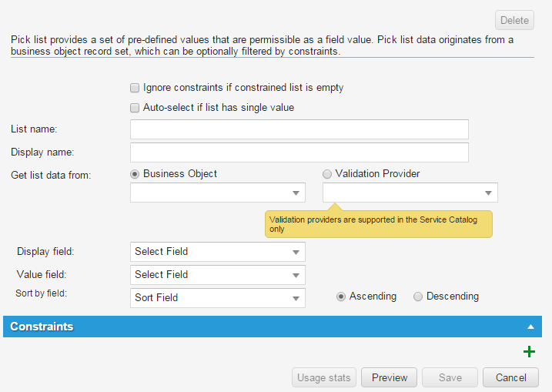Choose Ascending sort order

pyautogui.click(x=341, y=297)
